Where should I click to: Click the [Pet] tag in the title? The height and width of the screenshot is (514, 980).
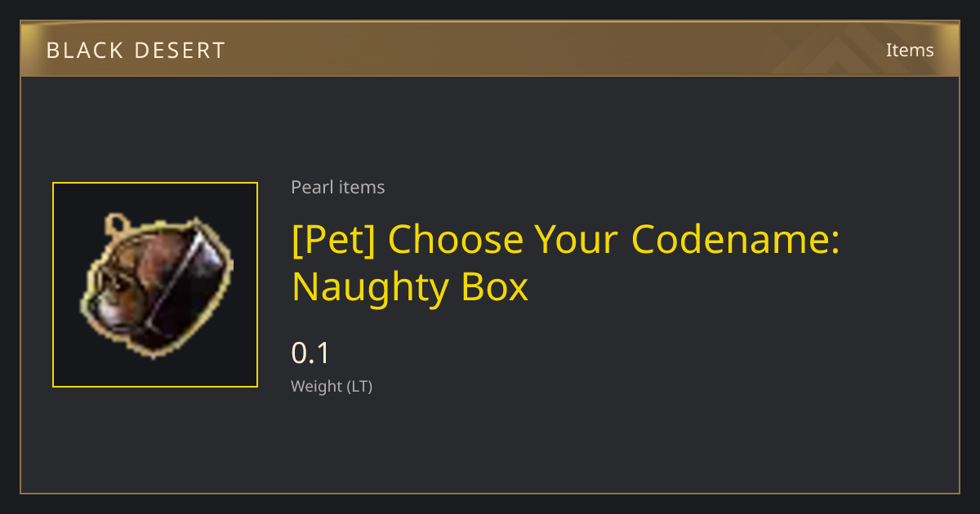[334, 239]
